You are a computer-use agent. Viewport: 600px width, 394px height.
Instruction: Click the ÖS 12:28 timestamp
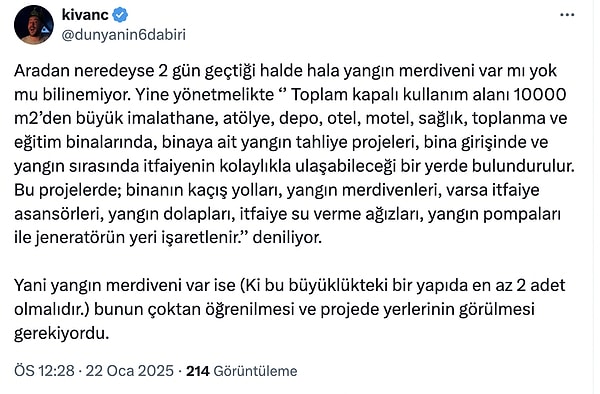point(44,371)
